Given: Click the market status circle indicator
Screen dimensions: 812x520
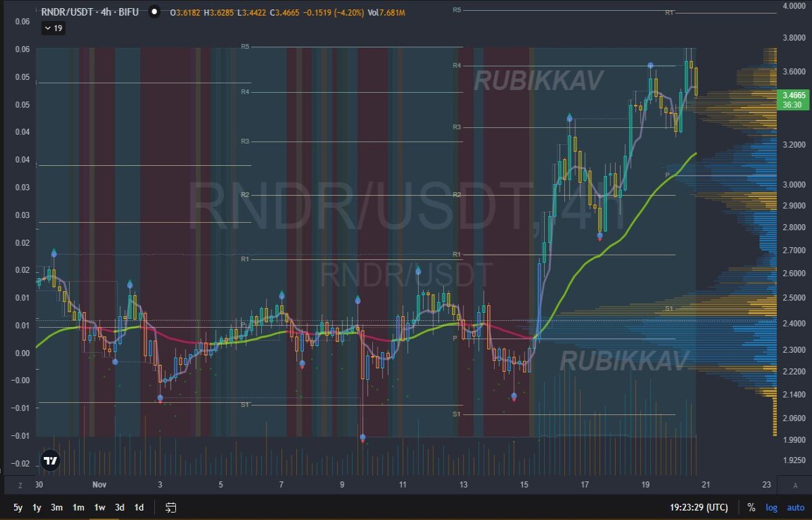Looking at the screenshot, I should pyautogui.click(x=154, y=12).
